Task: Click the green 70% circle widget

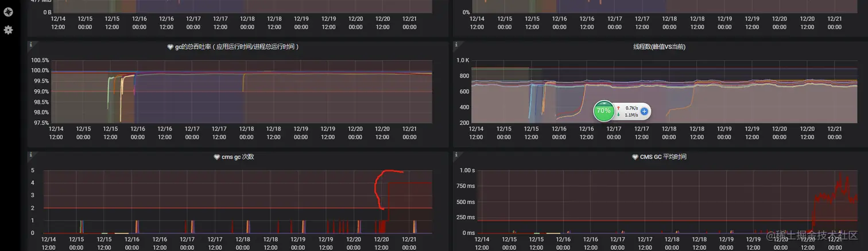Action: (604, 111)
